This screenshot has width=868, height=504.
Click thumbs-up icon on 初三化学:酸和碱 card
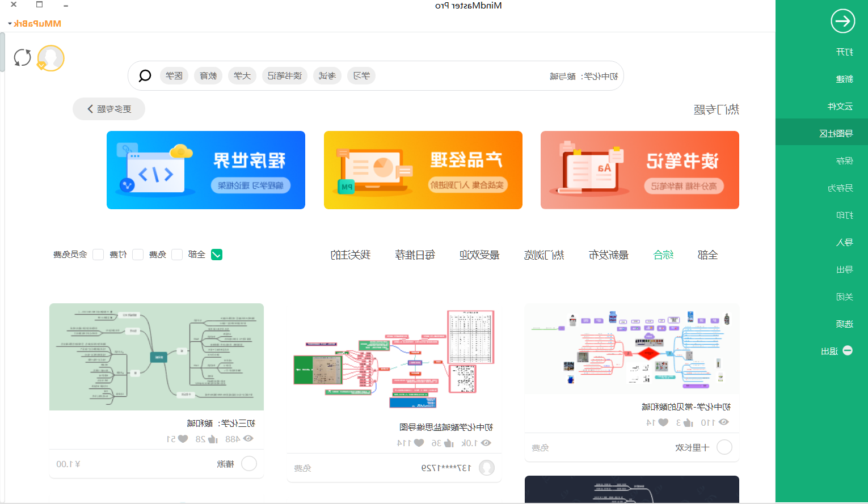point(212,439)
